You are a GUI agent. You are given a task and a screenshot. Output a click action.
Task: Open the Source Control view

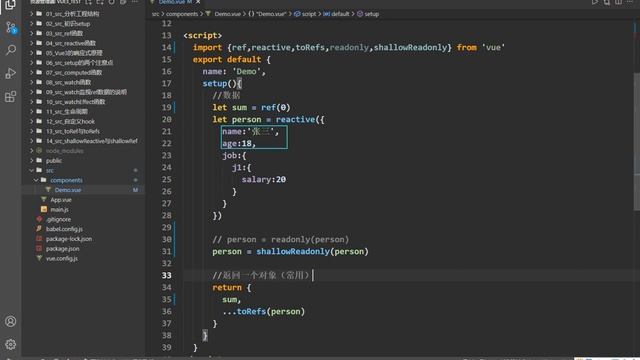pos(11,28)
